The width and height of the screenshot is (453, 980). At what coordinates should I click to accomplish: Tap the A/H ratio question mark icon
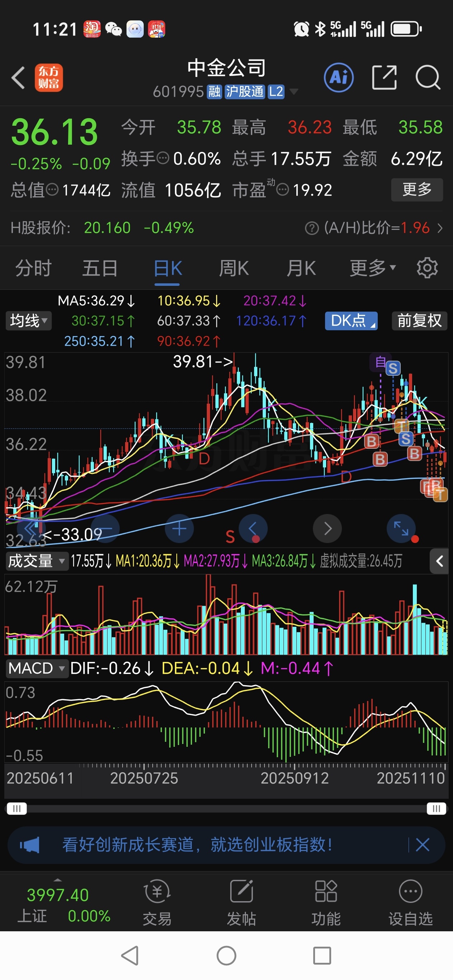[311, 228]
